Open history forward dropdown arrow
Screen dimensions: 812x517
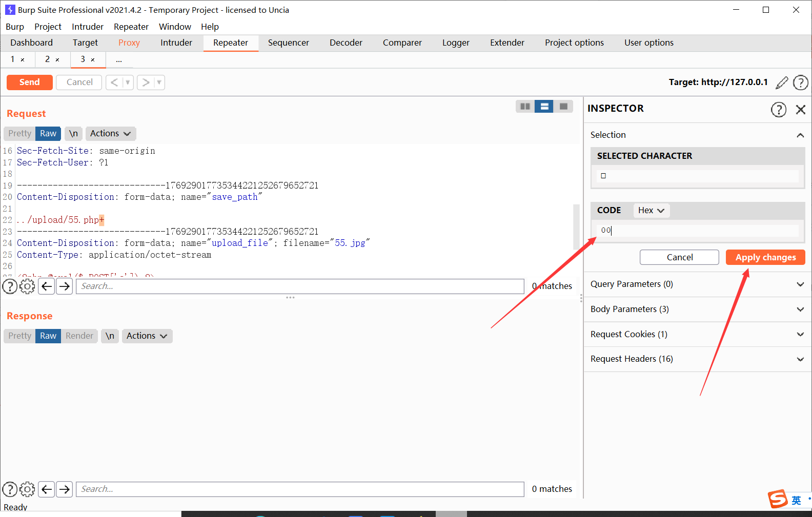click(159, 82)
